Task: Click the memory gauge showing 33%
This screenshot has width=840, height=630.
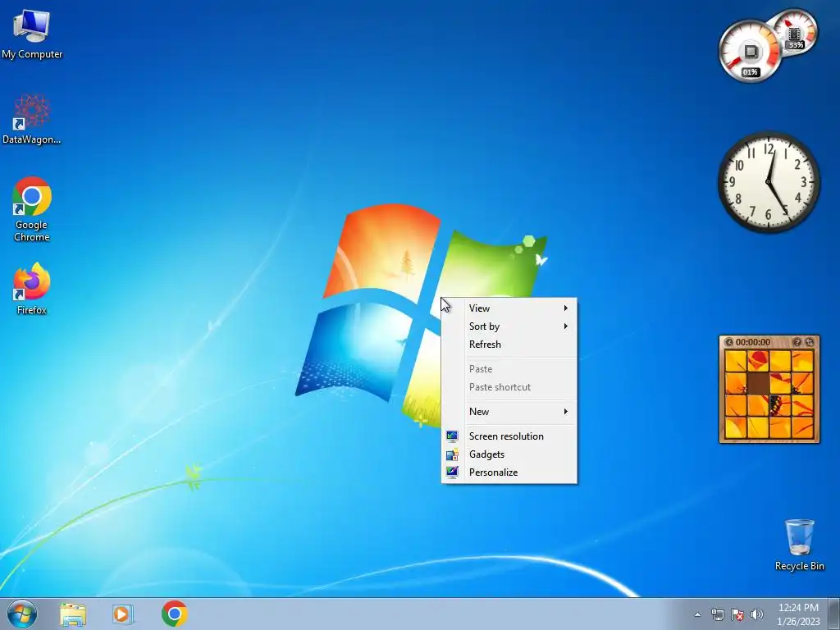Action: click(x=796, y=32)
